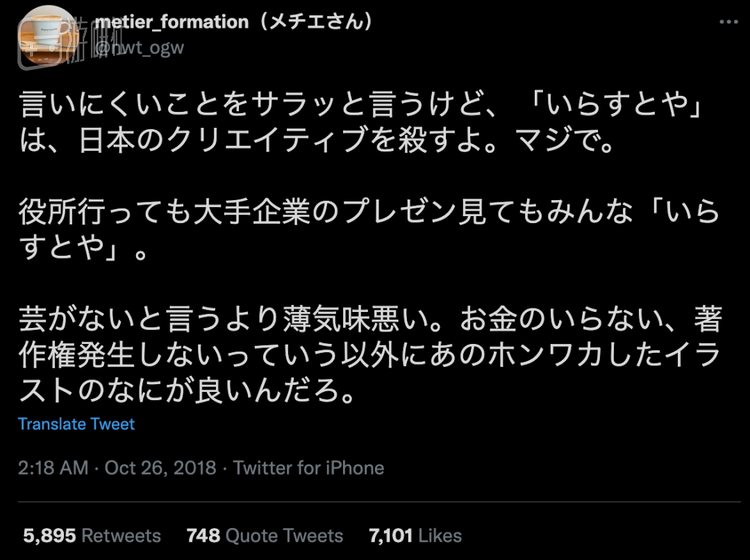Click the Translate Tweet link

[x=76, y=424]
